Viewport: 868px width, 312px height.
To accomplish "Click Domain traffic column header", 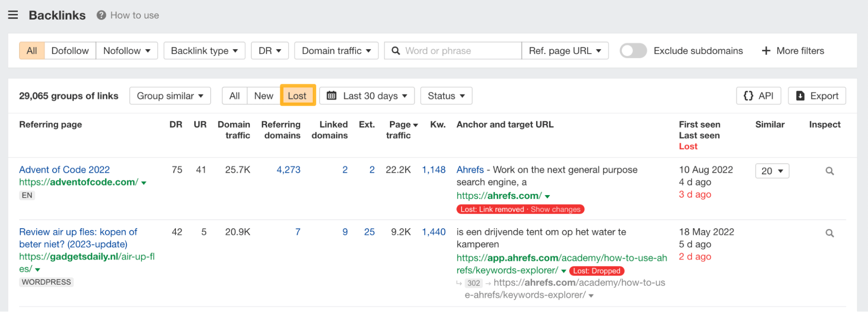I will [x=234, y=130].
